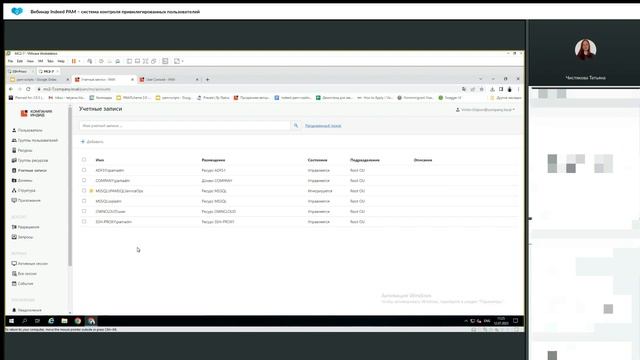Image resolution: width=640 pixels, height=360 pixels.
Task: Open the VMware View menu
Action: coord(30,61)
